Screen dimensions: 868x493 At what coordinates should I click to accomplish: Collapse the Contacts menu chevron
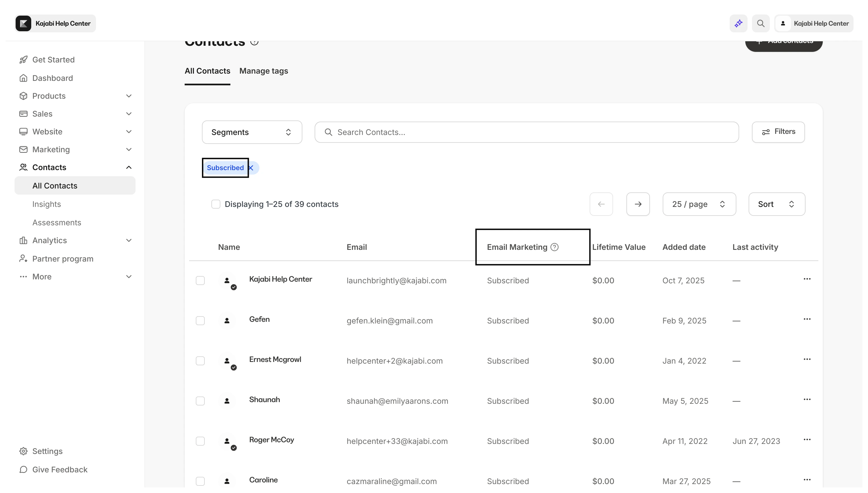click(x=129, y=167)
